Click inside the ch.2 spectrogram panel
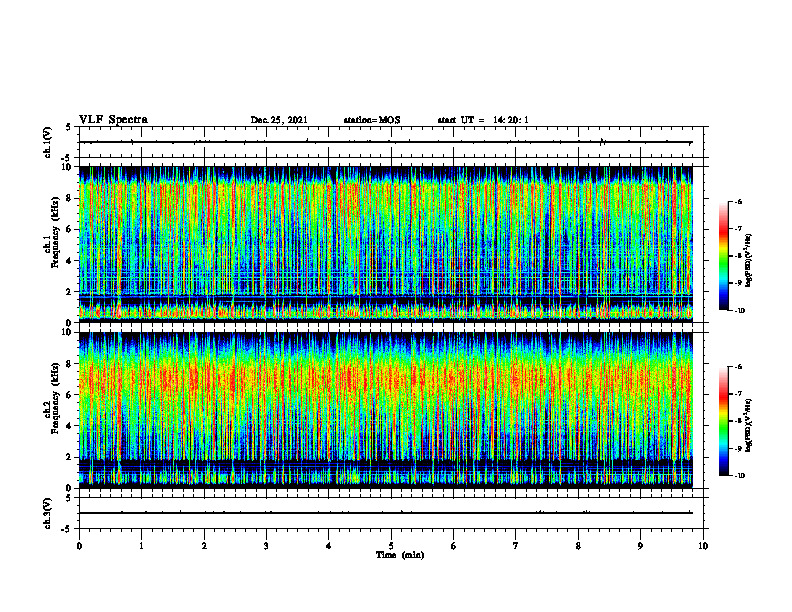The image size is (792, 612). [385, 410]
